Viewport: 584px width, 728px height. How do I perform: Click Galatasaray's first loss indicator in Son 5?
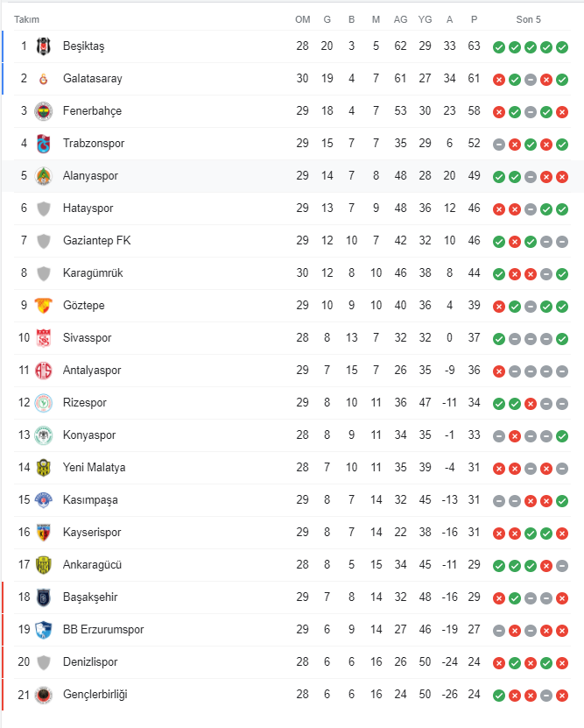(x=499, y=80)
